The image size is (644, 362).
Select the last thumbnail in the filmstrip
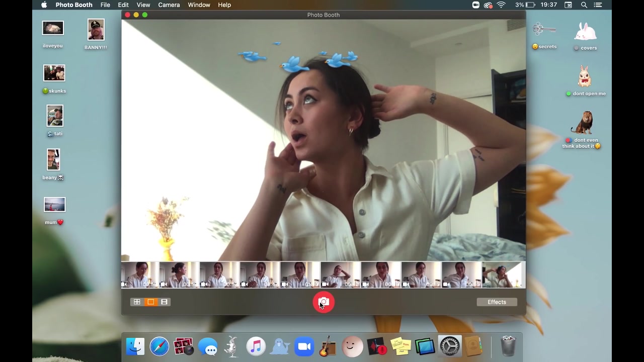click(x=502, y=275)
